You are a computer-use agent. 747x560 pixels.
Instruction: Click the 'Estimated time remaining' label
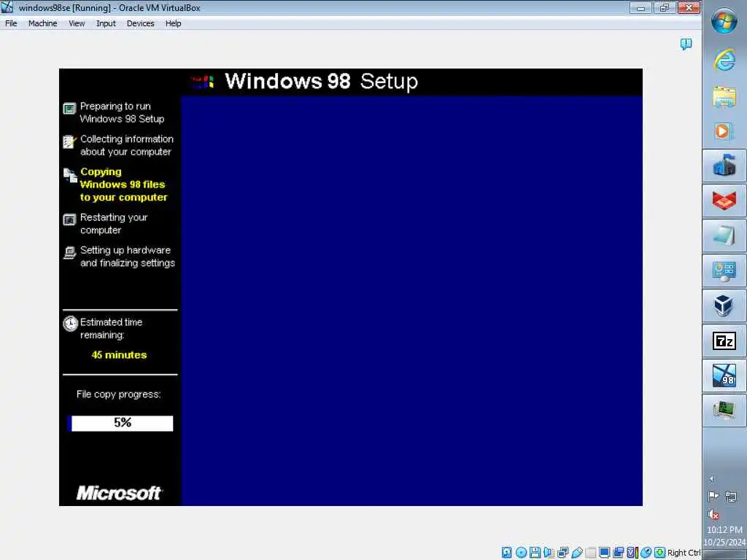click(x=111, y=329)
